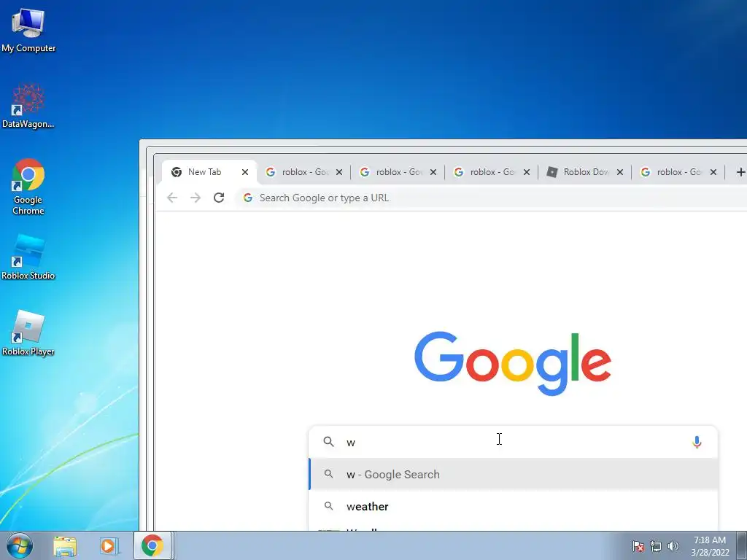
Task: Open the Roblox Player desktop shortcut
Action: tap(28, 333)
